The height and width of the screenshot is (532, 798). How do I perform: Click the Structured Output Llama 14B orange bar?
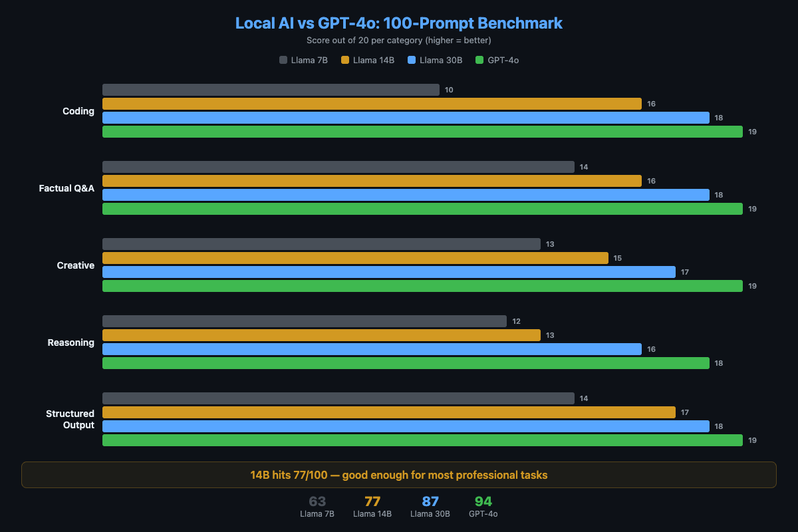[389, 412]
